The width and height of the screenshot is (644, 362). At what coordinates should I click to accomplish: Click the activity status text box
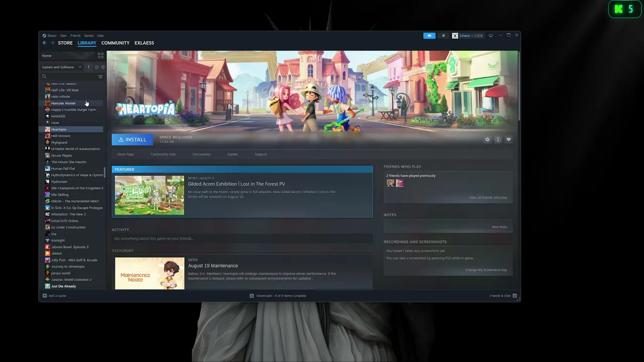(242, 238)
